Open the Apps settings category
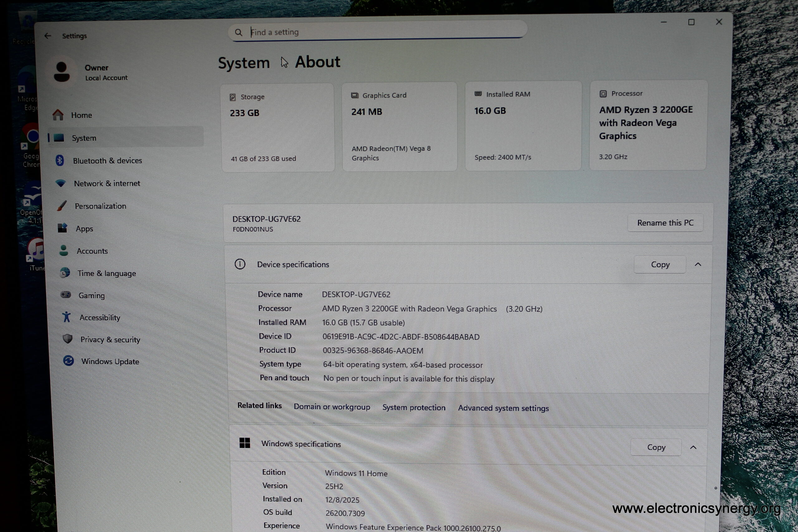Viewport: 798px width, 532px height. pyautogui.click(x=84, y=229)
